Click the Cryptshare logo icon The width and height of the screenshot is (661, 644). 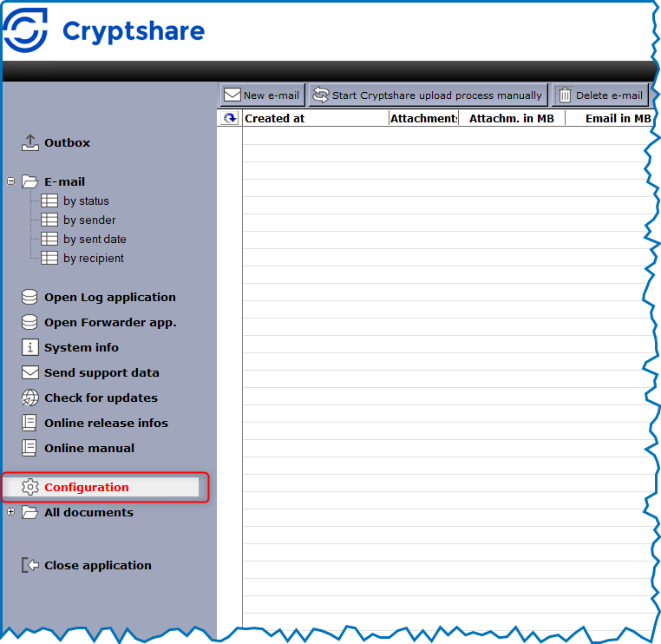coord(26,30)
